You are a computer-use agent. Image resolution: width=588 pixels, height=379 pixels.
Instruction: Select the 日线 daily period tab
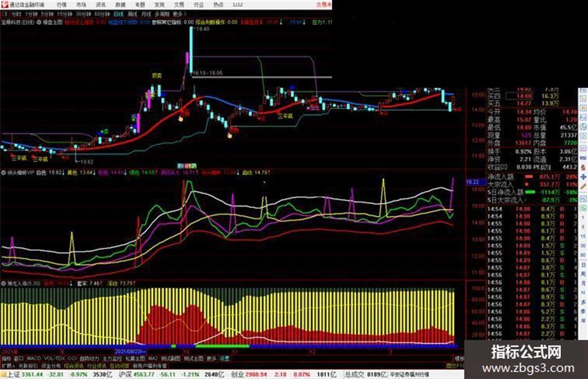(x=118, y=14)
